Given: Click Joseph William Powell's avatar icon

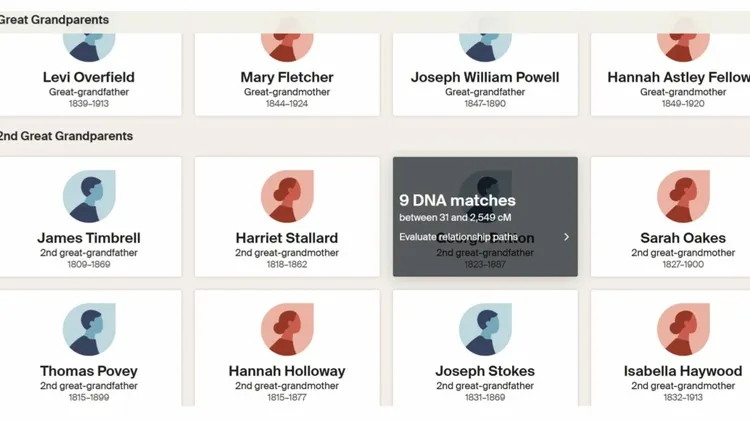Looking at the screenshot, I should point(485,45).
